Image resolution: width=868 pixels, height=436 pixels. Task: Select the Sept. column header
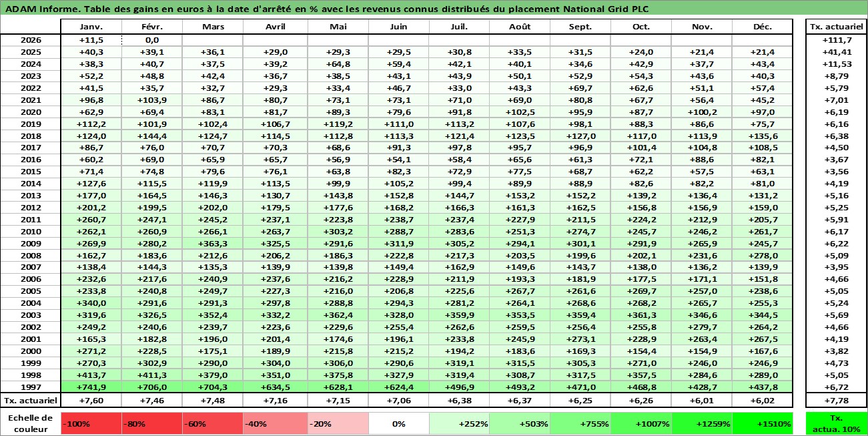point(580,27)
